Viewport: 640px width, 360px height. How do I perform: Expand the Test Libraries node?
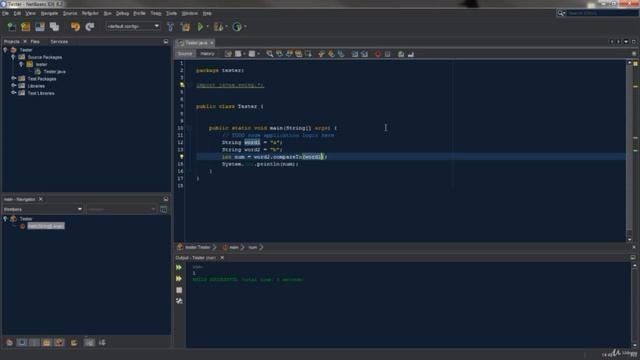[x=13, y=93]
